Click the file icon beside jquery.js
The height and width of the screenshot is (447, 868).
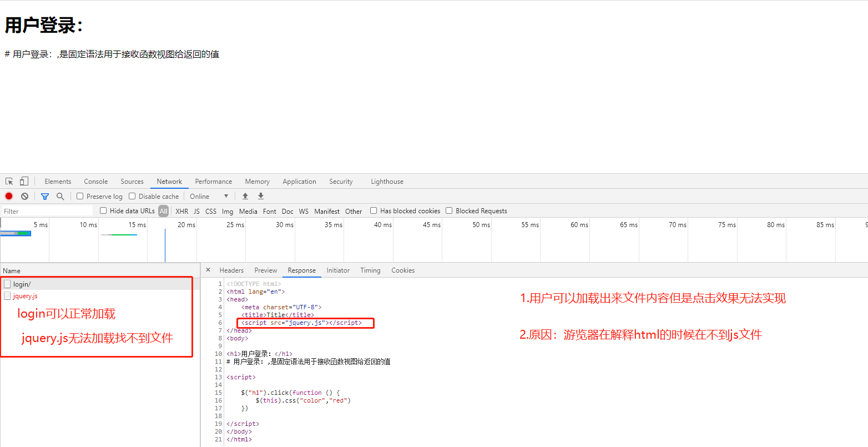coord(7,296)
